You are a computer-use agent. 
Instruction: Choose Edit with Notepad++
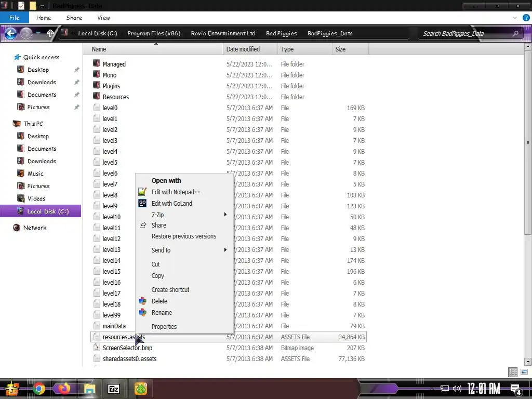(176, 192)
